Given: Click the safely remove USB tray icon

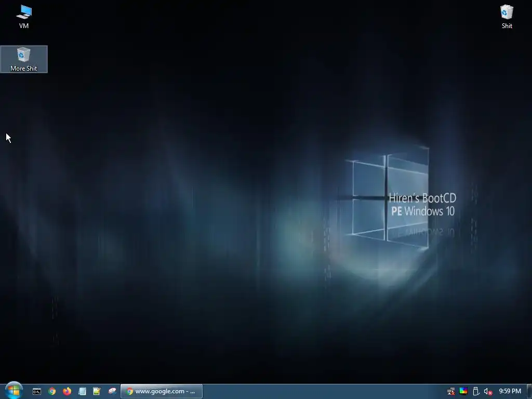Looking at the screenshot, I should [x=476, y=392].
